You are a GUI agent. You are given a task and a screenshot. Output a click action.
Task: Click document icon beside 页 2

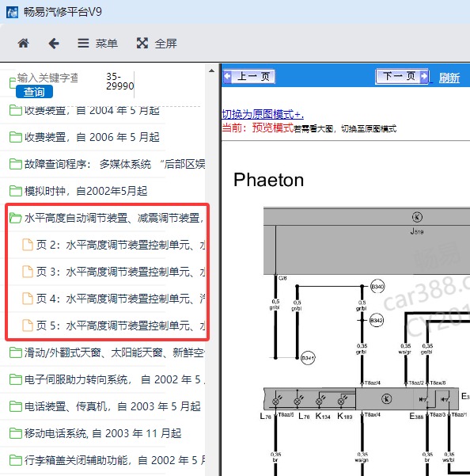coord(28,245)
